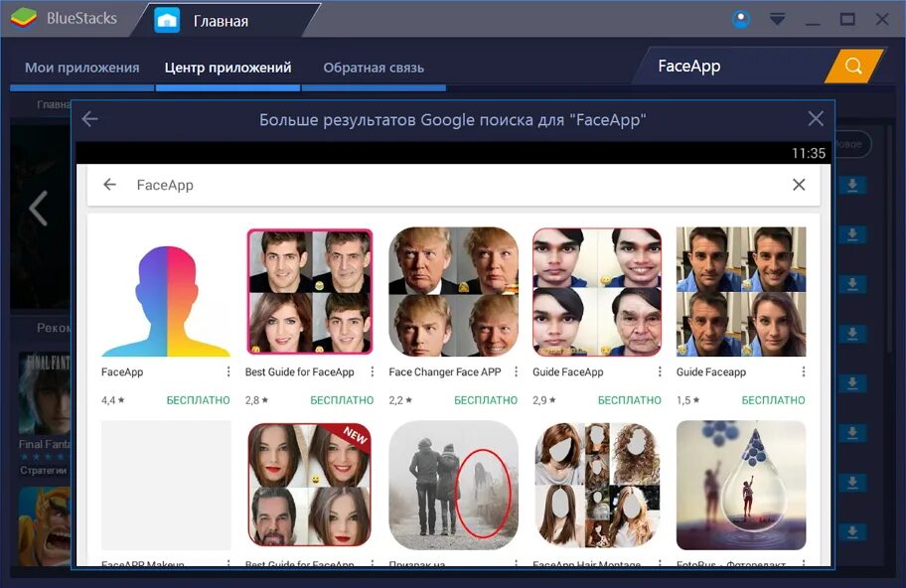This screenshot has height=588, width=906.
Task: Click the FaceApp title text
Action: [122, 372]
